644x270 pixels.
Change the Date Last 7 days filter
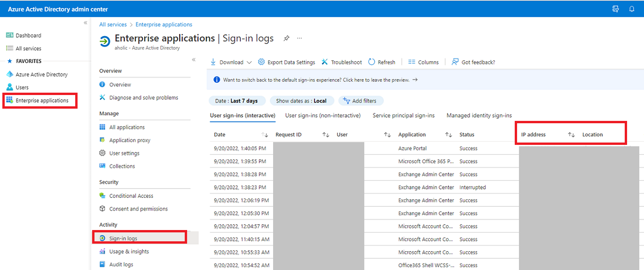coord(236,101)
